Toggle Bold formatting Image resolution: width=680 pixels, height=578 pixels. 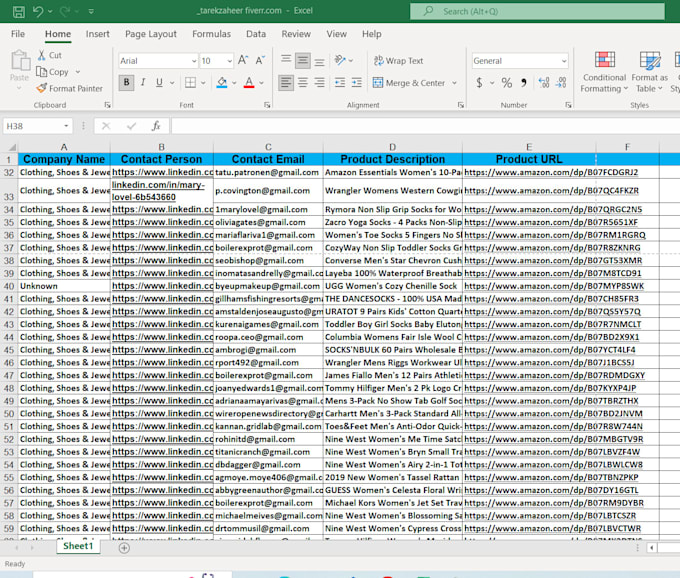point(126,82)
